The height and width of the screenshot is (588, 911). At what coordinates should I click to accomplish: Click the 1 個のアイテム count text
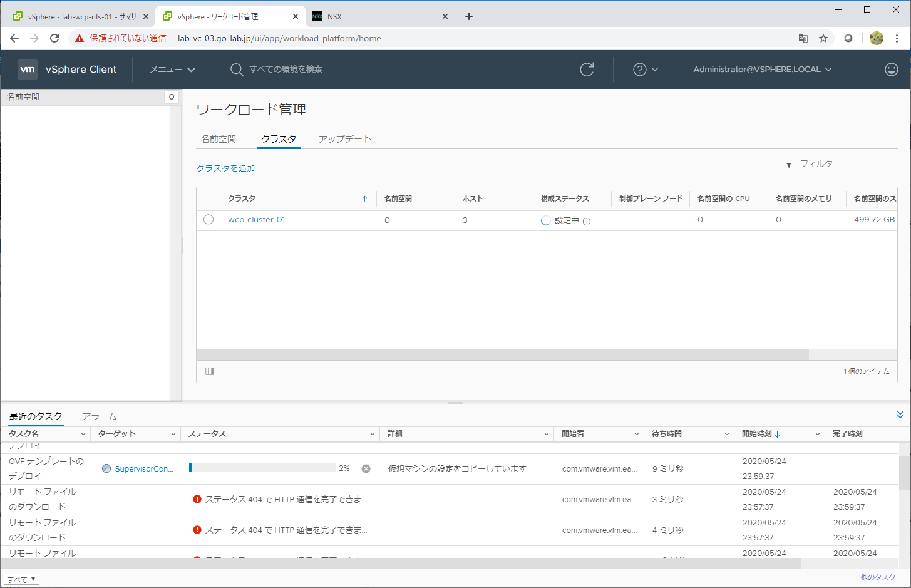pyautogui.click(x=867, y=371)
